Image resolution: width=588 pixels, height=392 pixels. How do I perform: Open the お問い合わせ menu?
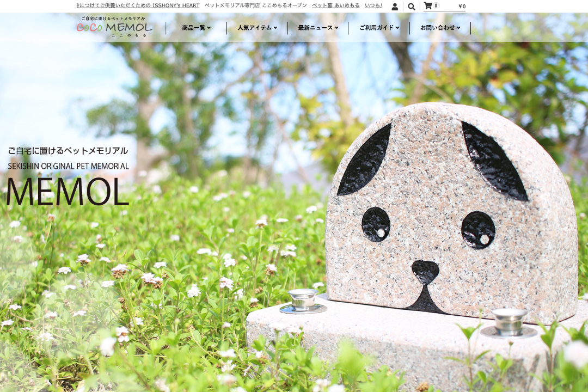coord(440,28)
